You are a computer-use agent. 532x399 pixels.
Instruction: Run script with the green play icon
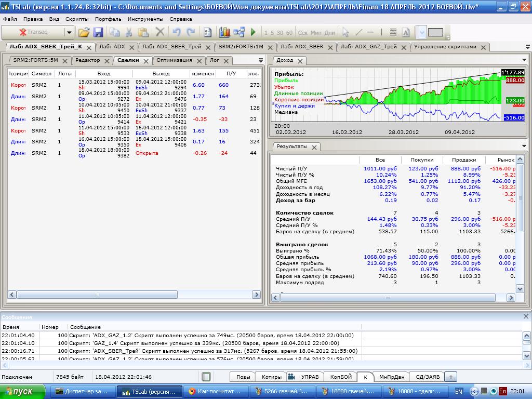[253, 33]
